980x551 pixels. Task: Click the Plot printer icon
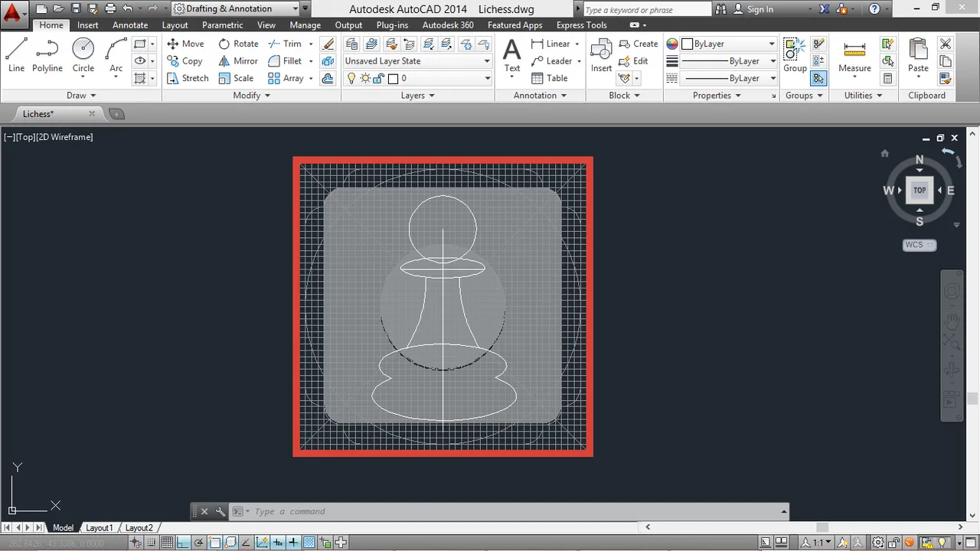[x=110, y=9]
